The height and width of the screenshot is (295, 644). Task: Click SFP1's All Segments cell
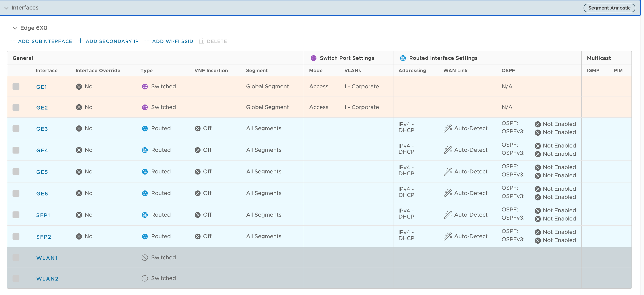point(264,215)
